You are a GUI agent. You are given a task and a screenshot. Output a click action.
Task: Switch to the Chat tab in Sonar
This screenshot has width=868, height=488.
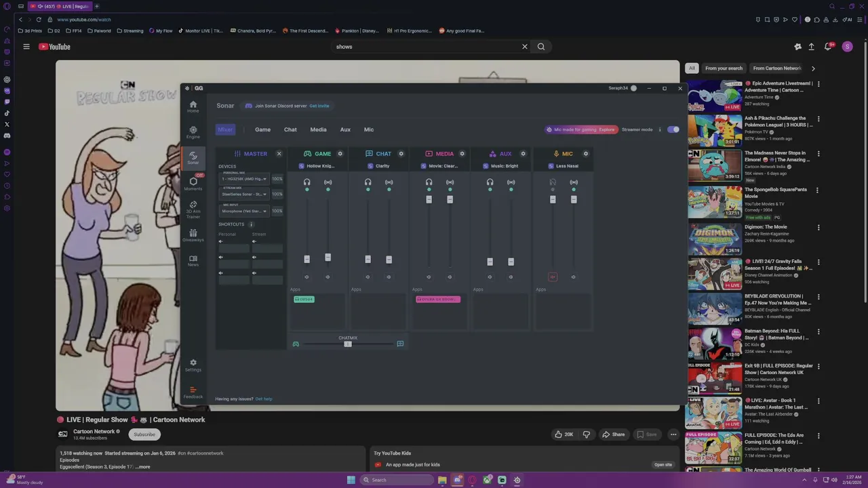click(290, 129)
